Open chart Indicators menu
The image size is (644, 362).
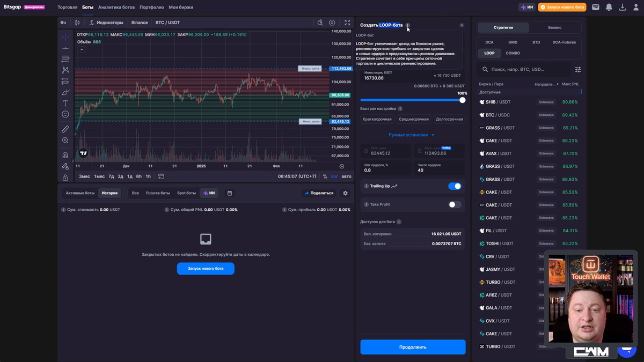pos(106,23)
